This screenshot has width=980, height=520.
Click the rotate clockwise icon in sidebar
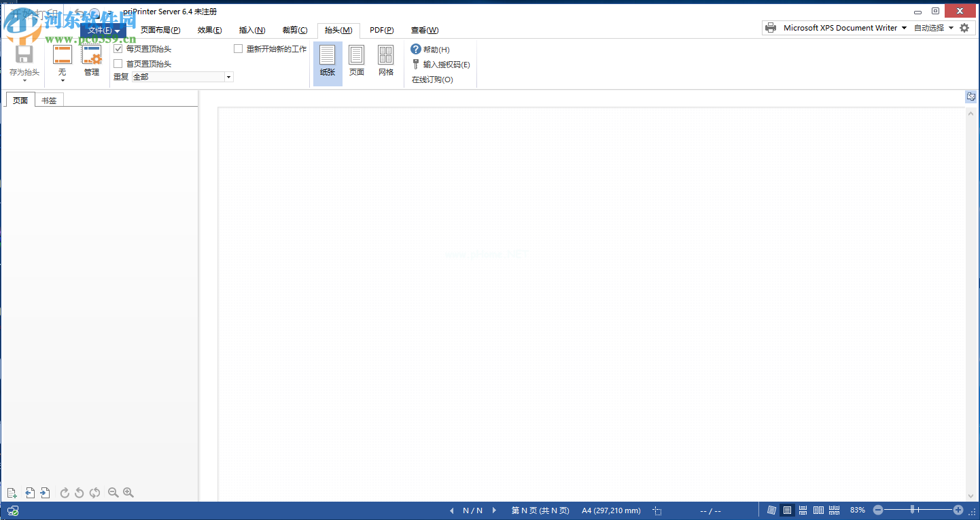pos(65,493)
